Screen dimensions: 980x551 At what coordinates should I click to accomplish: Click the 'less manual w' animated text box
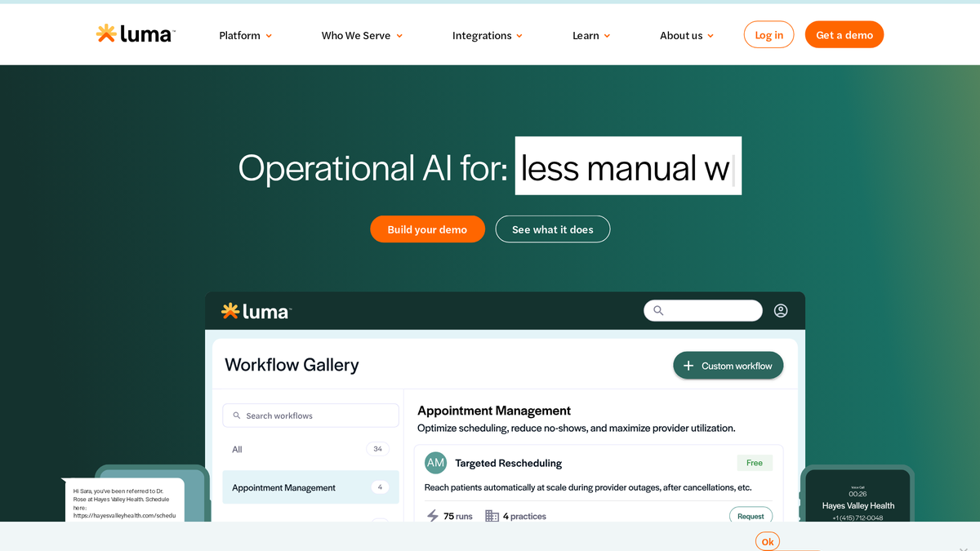click(x=628, y=166)
